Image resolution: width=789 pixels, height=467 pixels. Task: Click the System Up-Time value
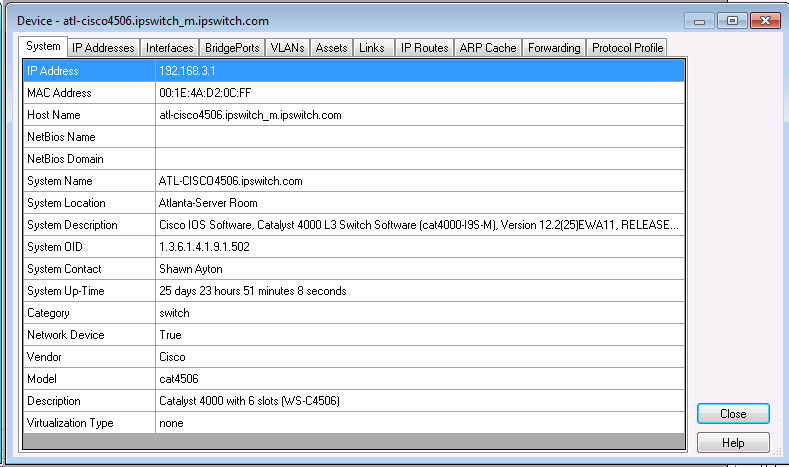coord(420,291)
